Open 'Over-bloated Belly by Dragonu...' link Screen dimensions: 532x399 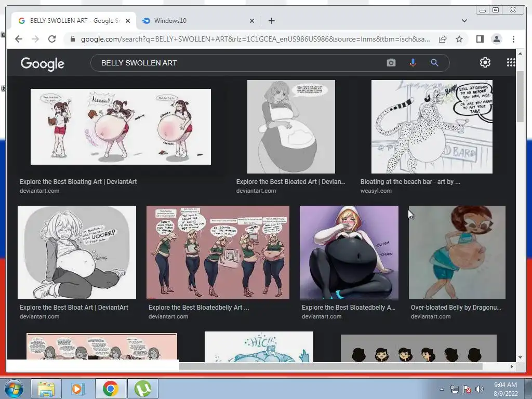coord(456,308)
